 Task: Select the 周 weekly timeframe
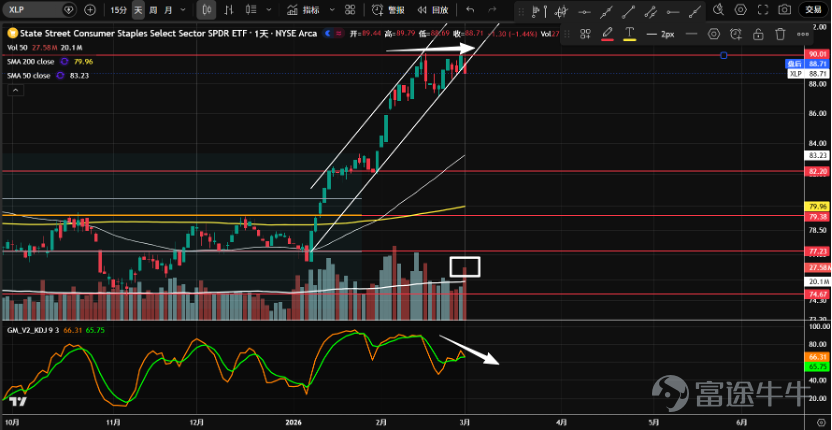(x=153, y=10)
